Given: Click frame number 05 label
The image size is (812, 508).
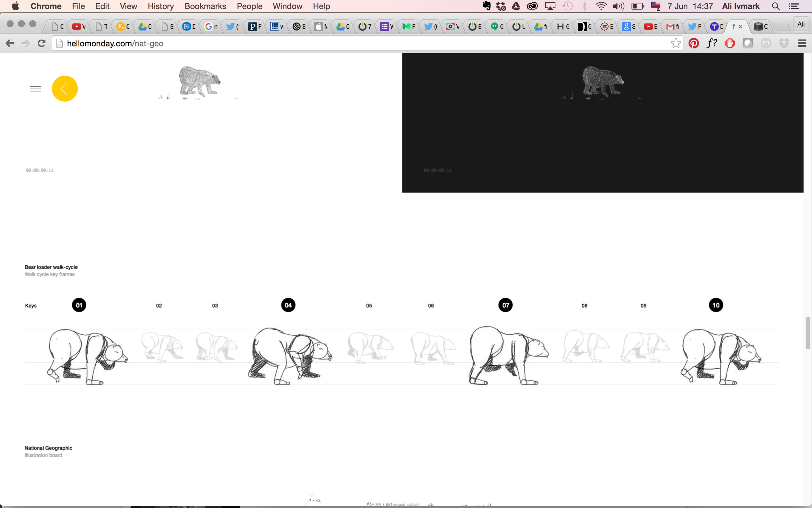Looking at the screenshot, I should click(369, 306).
